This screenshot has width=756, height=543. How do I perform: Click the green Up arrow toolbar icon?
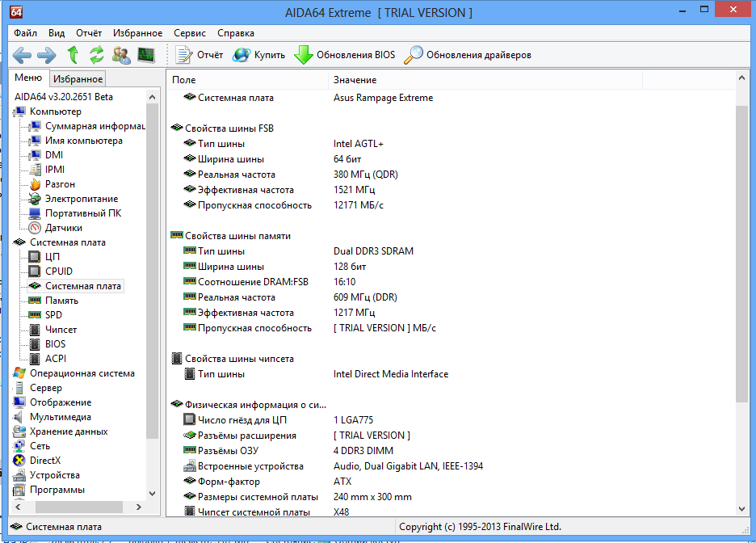tap(73, 55)
